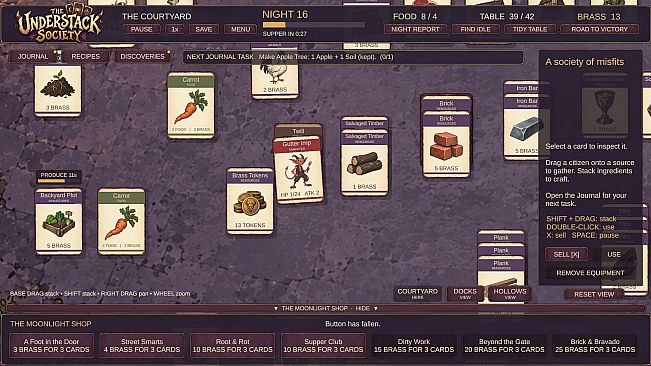Sell the selected card
Image resolution: width=651 pixels, height=366 pixels.
click(x=566, y=254)
